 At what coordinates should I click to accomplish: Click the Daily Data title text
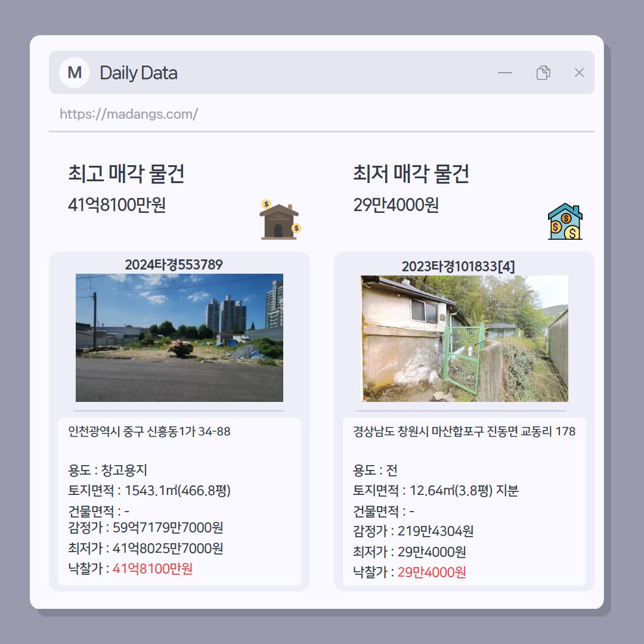pyautogui.click(x=138, y=73)
